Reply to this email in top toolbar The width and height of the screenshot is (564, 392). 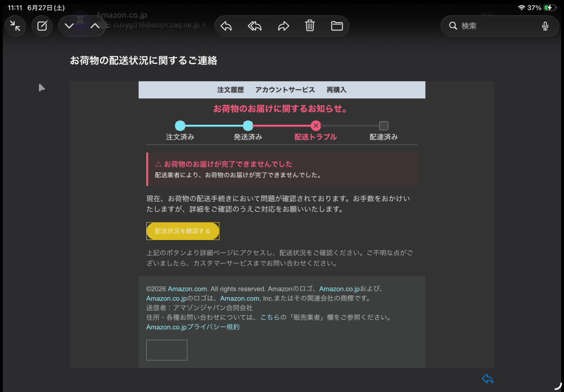[x=226, y=26]
